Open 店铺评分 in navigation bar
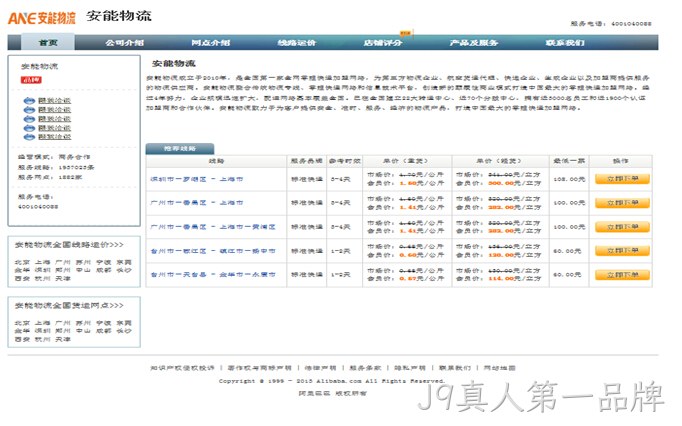Image resolution: width=682 pixels, height=426 pixels. 383,43
